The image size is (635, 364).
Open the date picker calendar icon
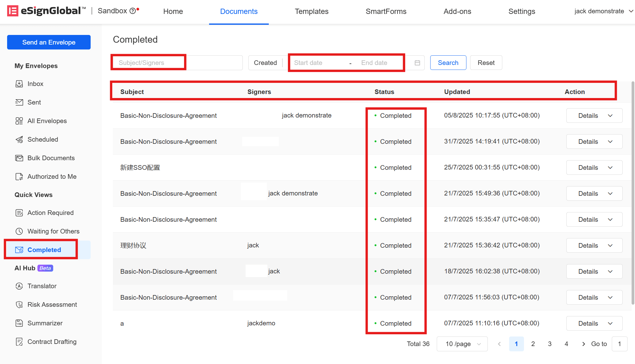pyautogui.click(x=417, y=63)
